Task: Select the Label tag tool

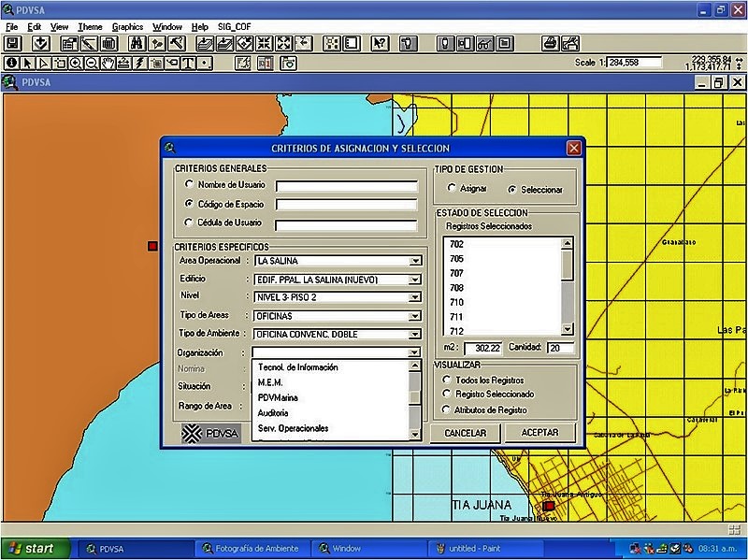Action: pyautogui.click(x=173, y=63)
